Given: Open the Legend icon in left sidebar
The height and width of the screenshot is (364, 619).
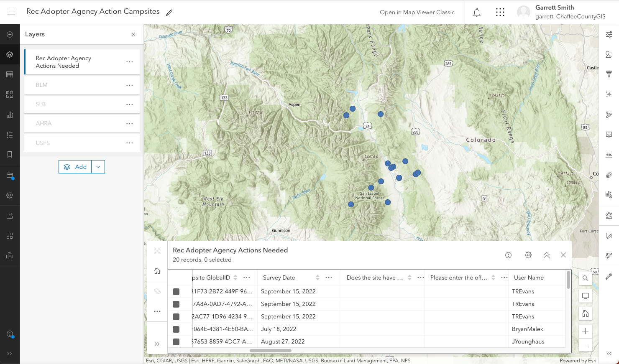Looking at the screenshot, I should coord(10,135).
